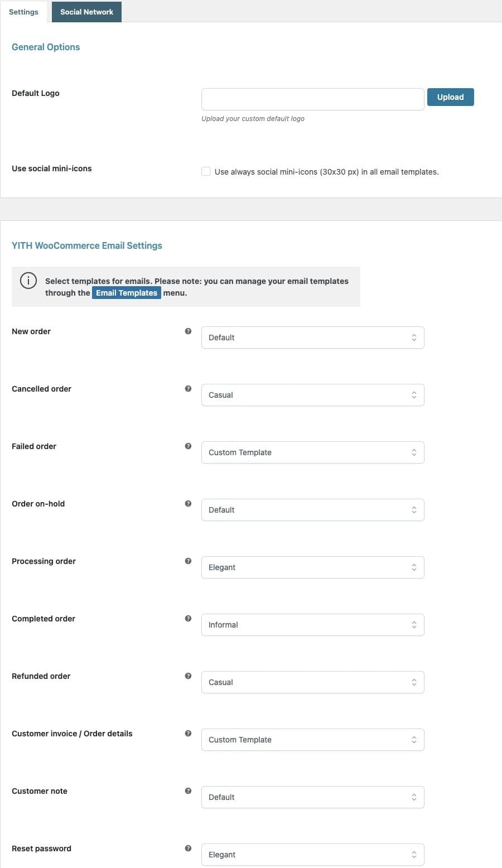
Task: Click the 'Customer note' row label
Action: (x=40, y=791)
